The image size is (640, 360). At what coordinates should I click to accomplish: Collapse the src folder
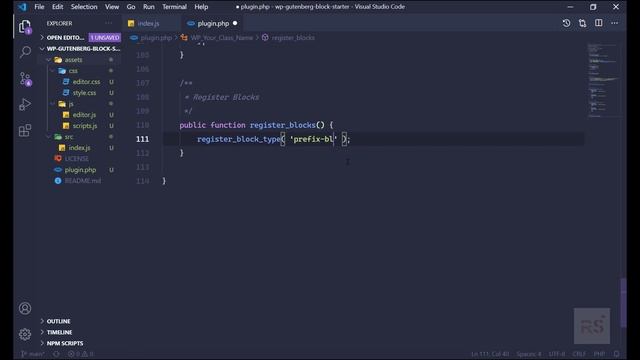point(49,137)
